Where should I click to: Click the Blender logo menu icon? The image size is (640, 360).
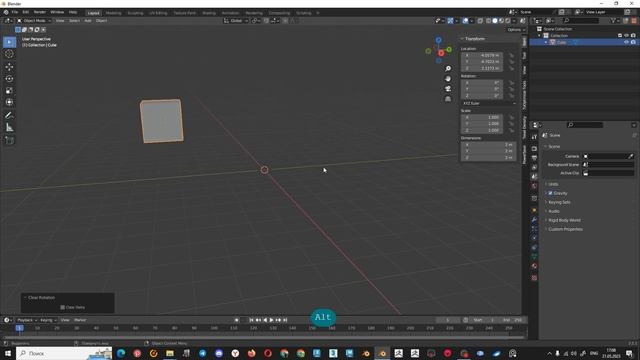point(6,13)
